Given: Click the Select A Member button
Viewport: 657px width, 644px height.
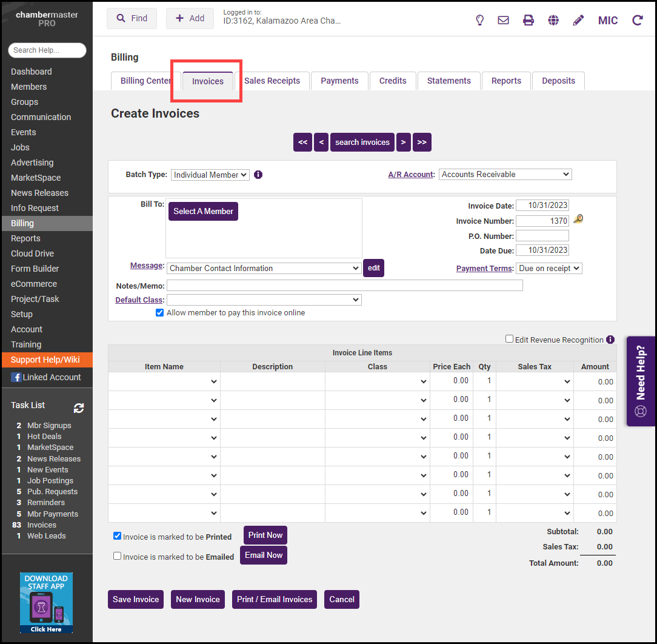Looking at the screenshot, I should (x=203, y=211).
